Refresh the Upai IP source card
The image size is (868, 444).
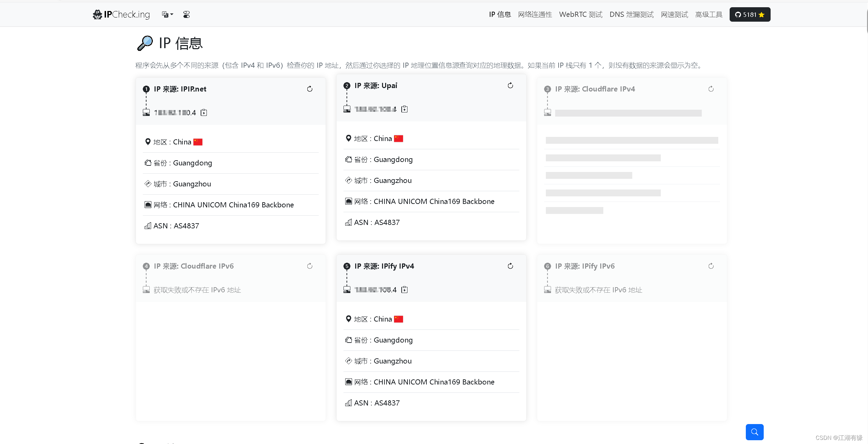pos(510,86)
